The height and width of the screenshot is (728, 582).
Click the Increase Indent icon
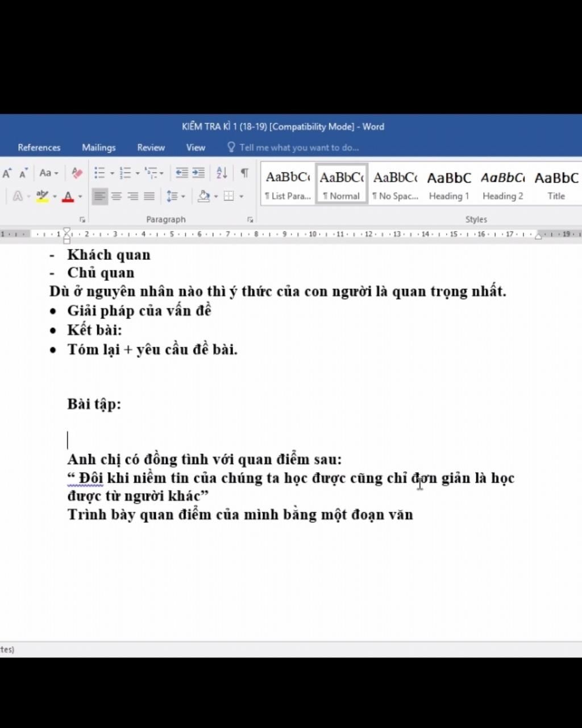198,173
